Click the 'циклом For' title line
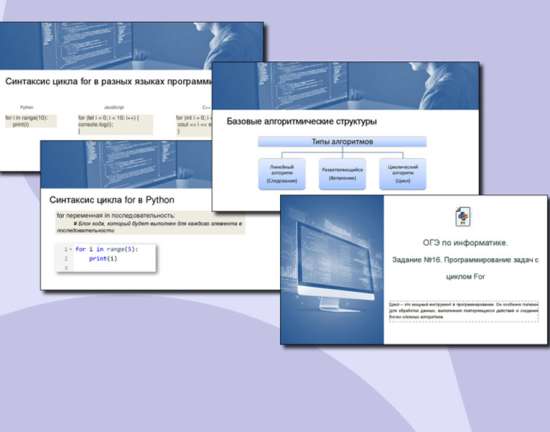 coord(465,277)
